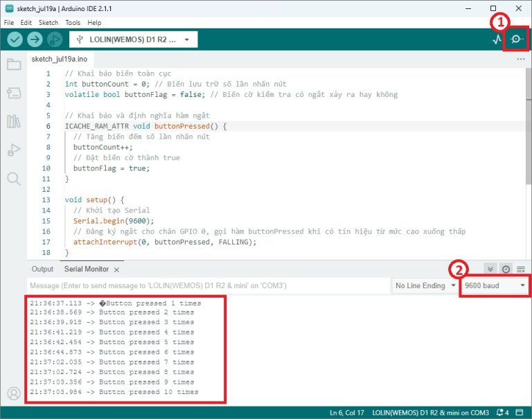This screenshot has height=419, width=532.
Task: Open the Search sidebar icon
Action: (14, 179)
